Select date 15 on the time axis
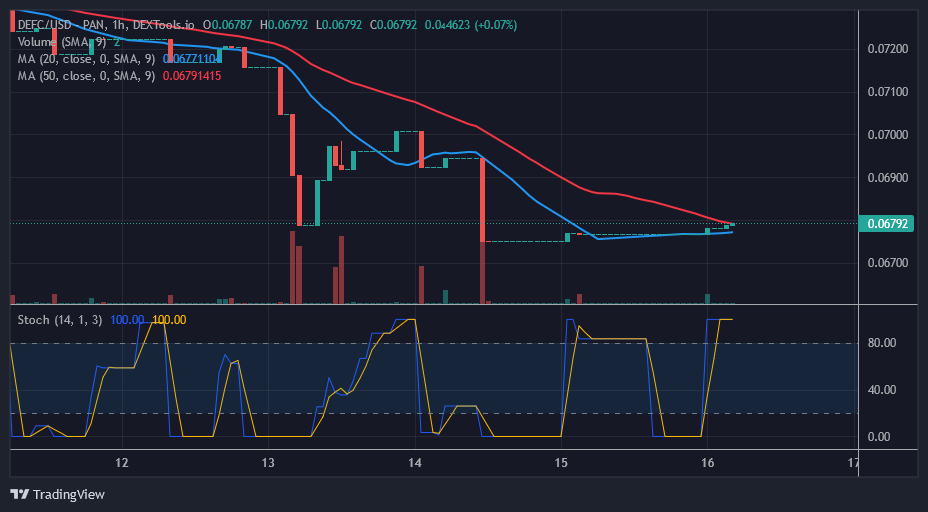Image resolution: width=928 pixels, height=512 pixels. click(x=561, y=463)
